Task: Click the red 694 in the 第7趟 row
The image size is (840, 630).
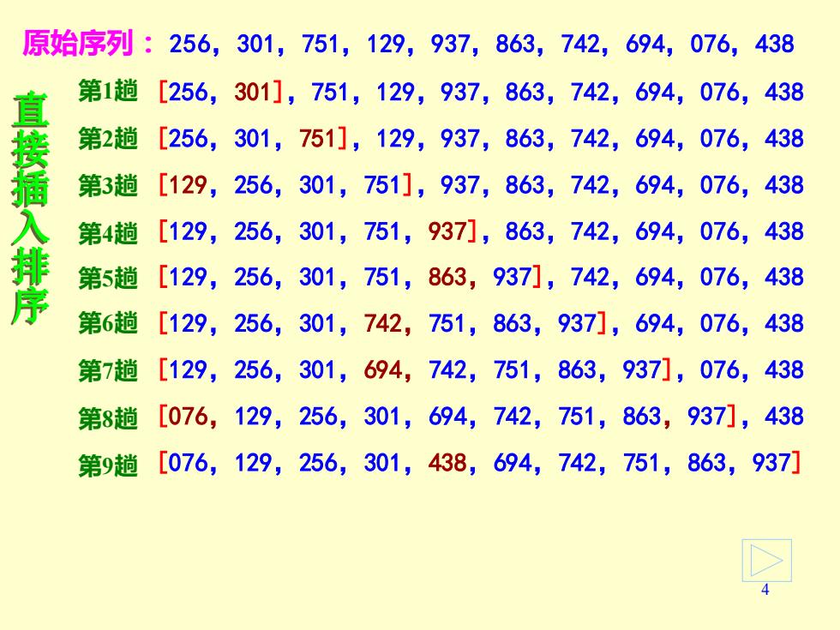Action: coord(382,369)
